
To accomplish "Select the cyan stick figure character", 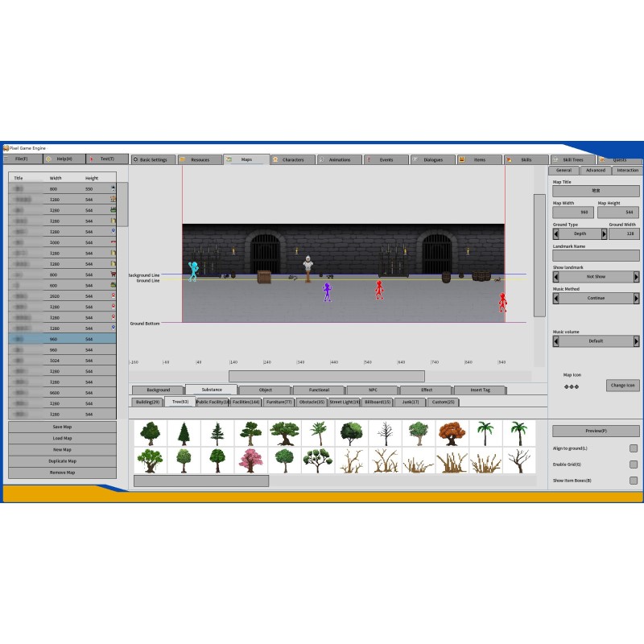I will pos(192,270).
